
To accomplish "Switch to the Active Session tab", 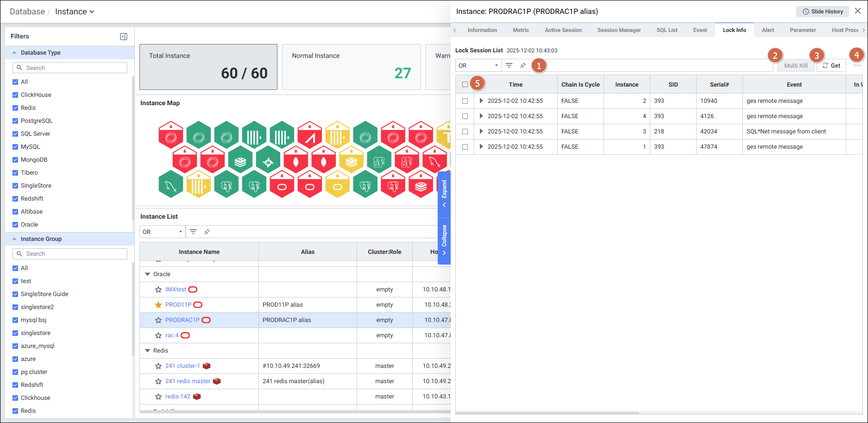I will [x=563, y=30].
